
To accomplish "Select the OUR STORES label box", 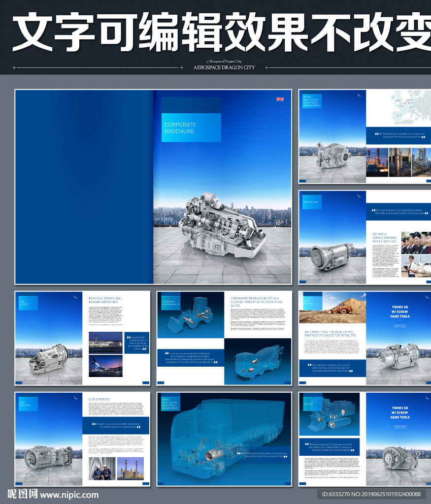I will coord(28,303).
